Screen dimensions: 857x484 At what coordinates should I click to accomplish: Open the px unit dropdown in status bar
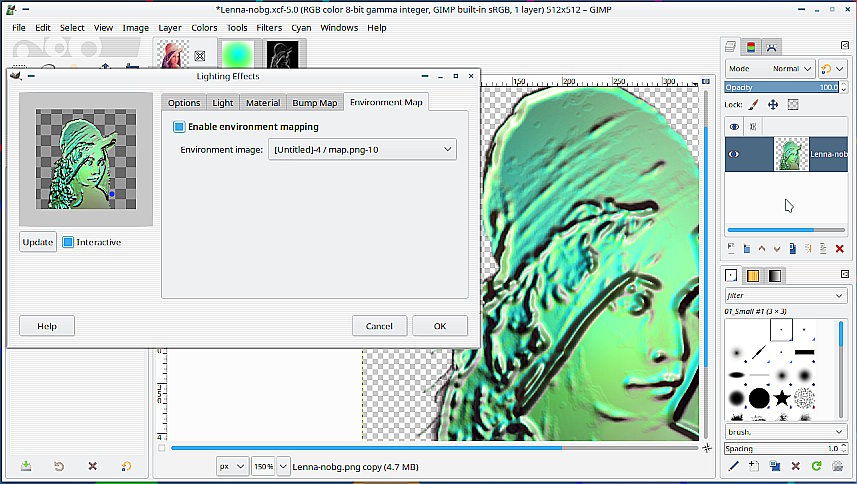tap(232, 467)
